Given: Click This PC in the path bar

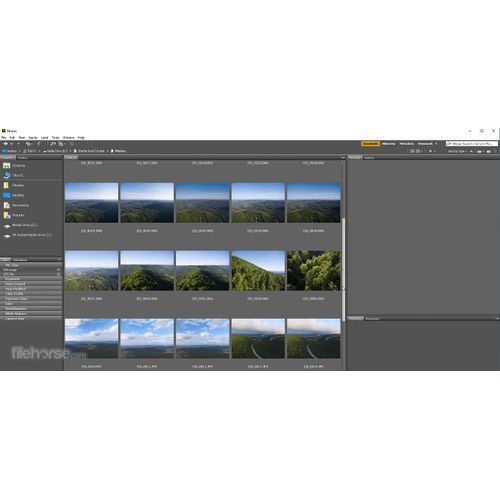Looking at the screenshot, I should [31, 151].
